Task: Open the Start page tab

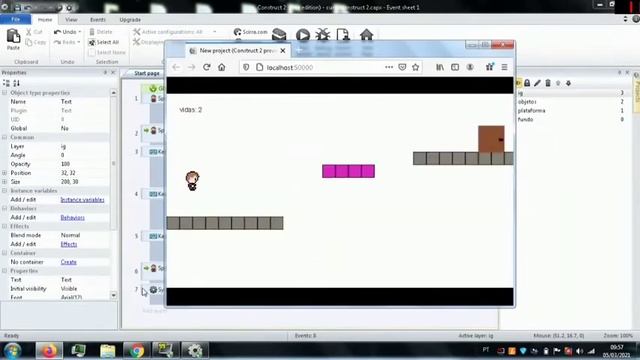Action: [x=147, y=73]
